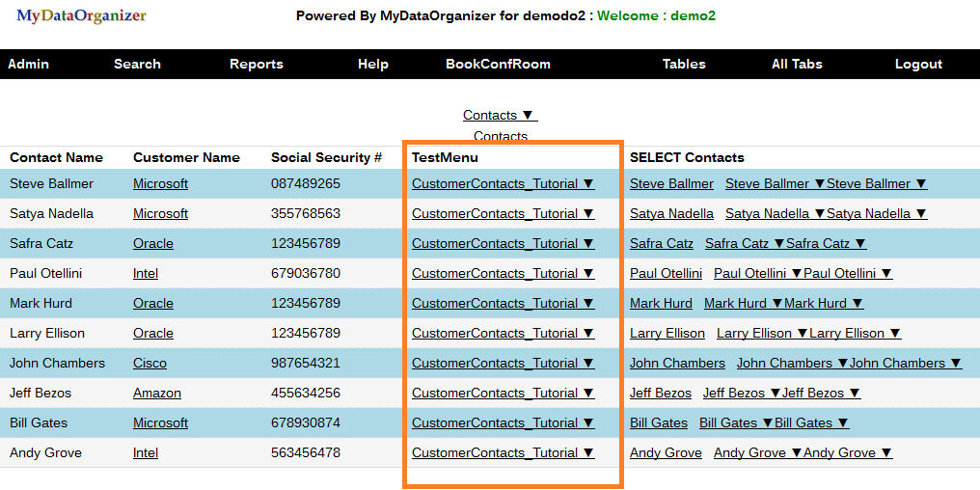Click Intel link in Paul Otellini row
This screenshot has width=980, height=490.
146,273
